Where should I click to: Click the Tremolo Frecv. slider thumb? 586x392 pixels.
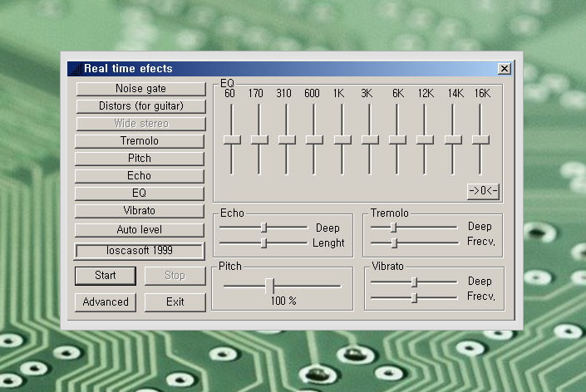pyautogui.click(x=394, y=243)
